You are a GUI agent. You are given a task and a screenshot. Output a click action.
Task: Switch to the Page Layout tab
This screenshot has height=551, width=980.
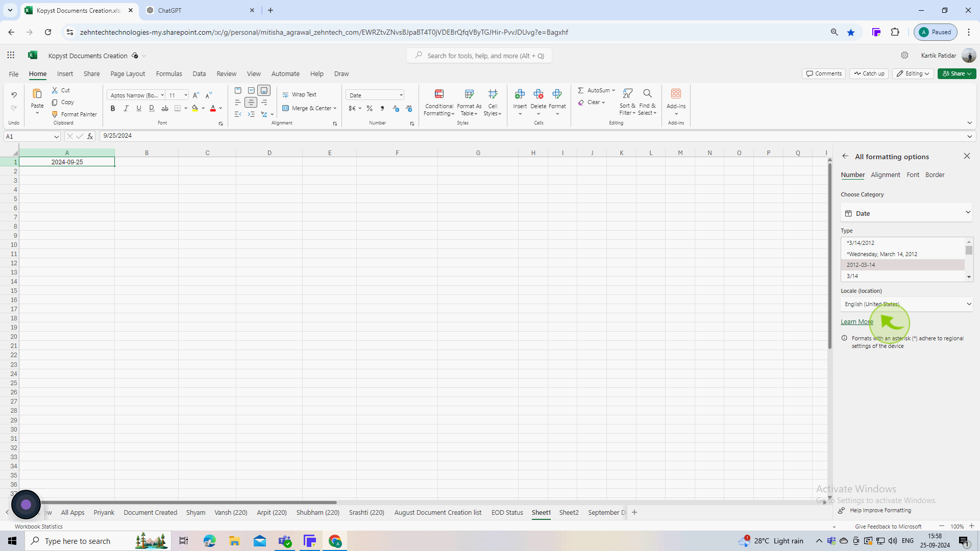tap(128, 73)
